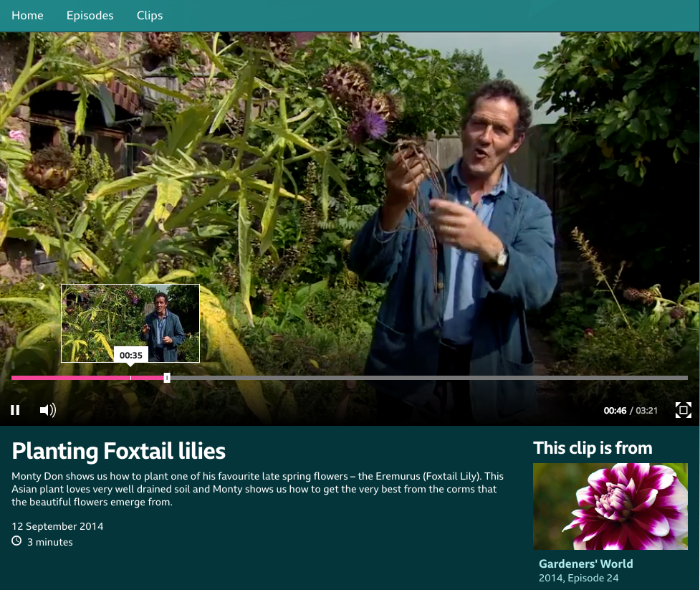Click the 00:46 / 03:21 time display
The image size is (700, 590).
[x=631, y=411]
